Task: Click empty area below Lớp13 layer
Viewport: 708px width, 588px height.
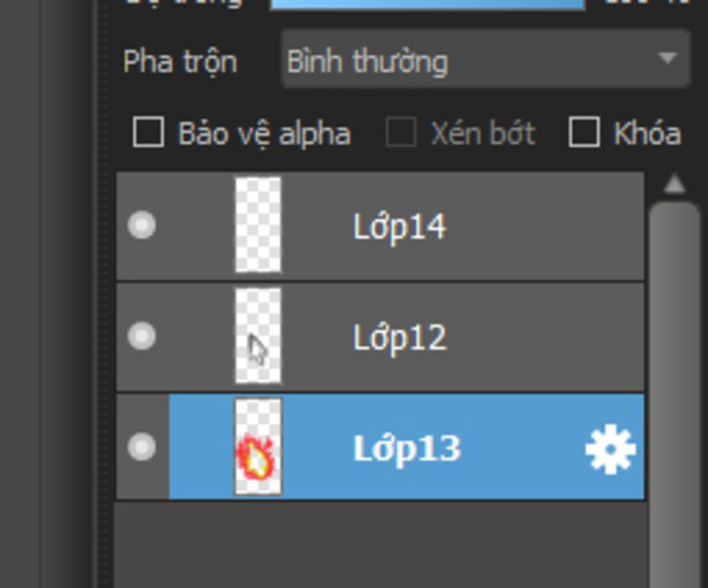Action: click(380, 544)
